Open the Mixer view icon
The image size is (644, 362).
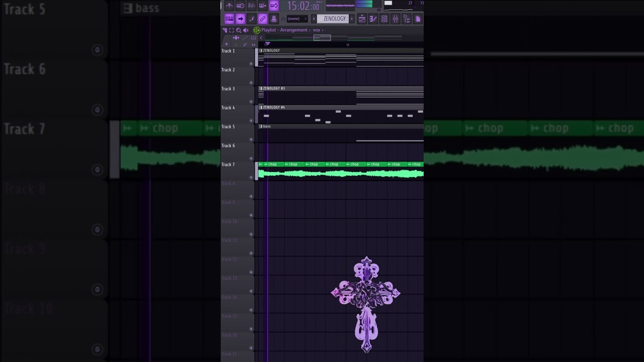point(395,19)
